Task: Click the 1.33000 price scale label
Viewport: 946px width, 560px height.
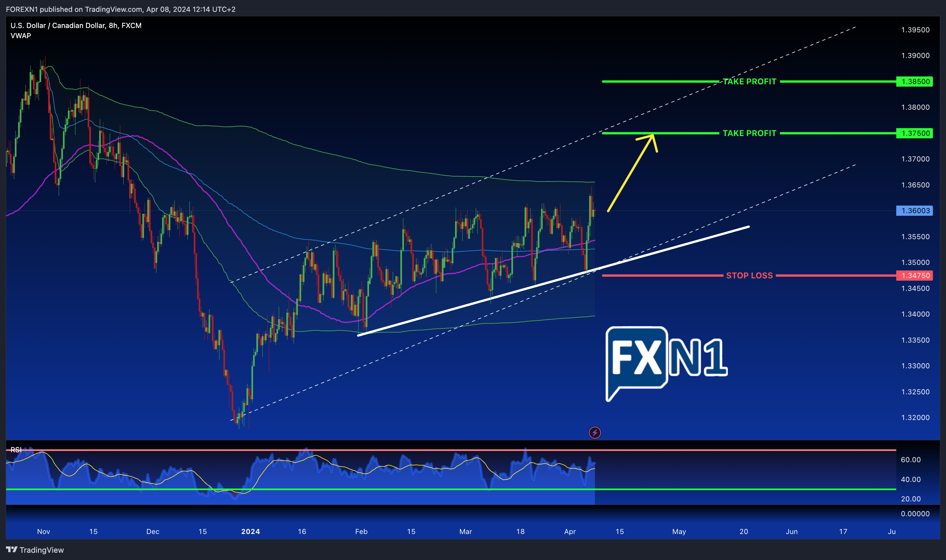Action: [x=915, y=366]
